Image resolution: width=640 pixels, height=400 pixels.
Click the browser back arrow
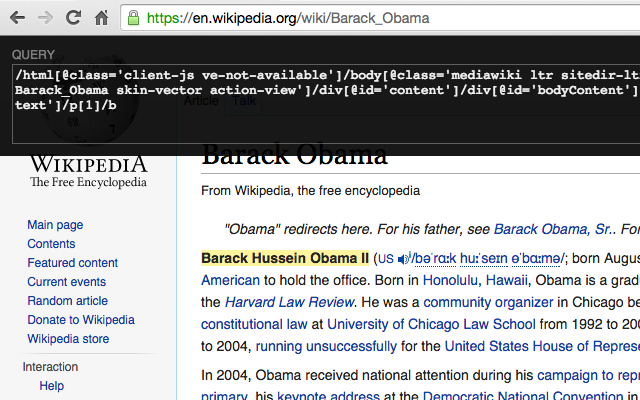pos(18,18)
